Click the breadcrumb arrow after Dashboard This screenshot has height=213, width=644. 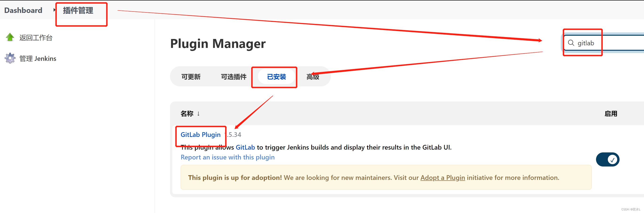pos(54,10)
